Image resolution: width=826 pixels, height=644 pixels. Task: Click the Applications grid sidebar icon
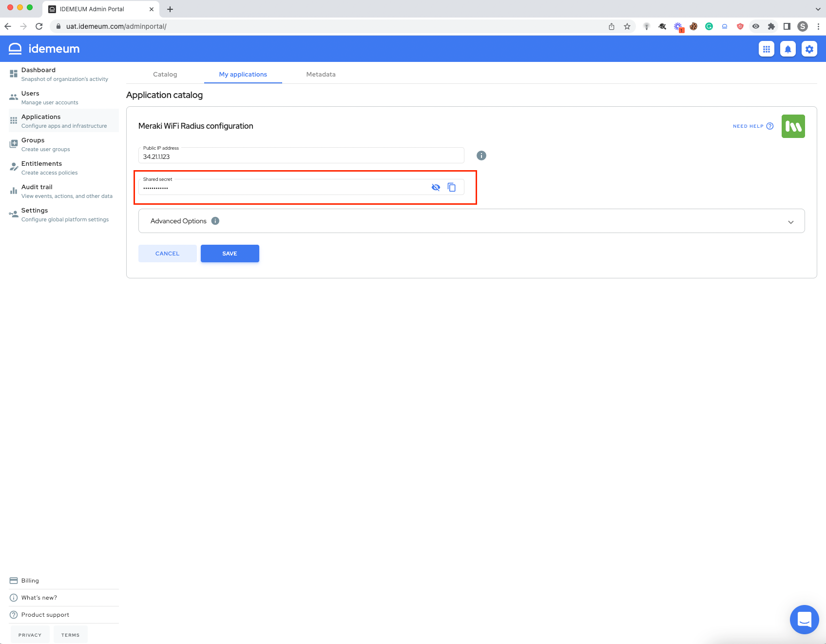(x=14, y=120)
